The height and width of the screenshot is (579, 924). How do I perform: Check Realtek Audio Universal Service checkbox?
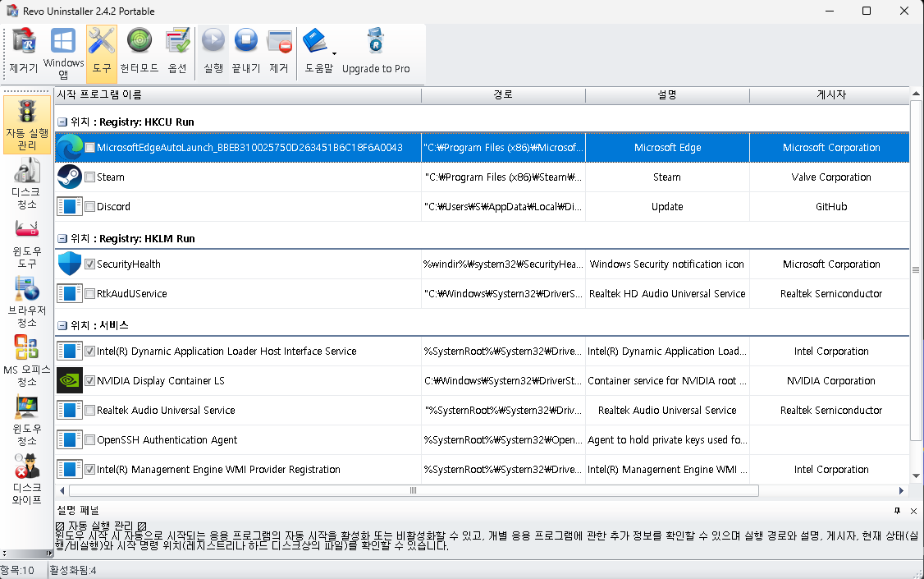(89, 411)
